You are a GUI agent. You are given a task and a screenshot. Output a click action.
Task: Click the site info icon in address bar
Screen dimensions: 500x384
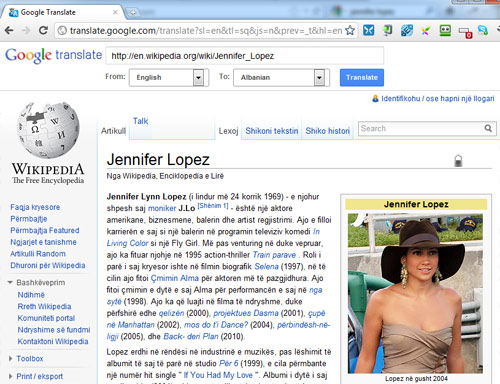point(62,31)
